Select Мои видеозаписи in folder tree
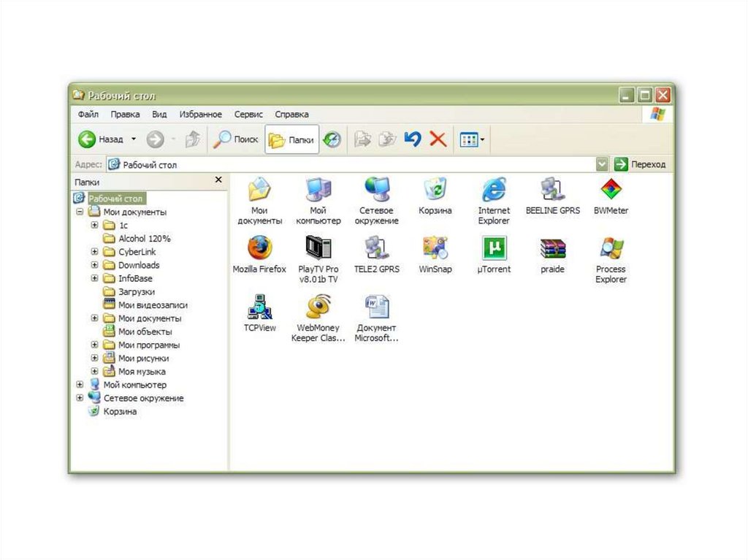 153,304
